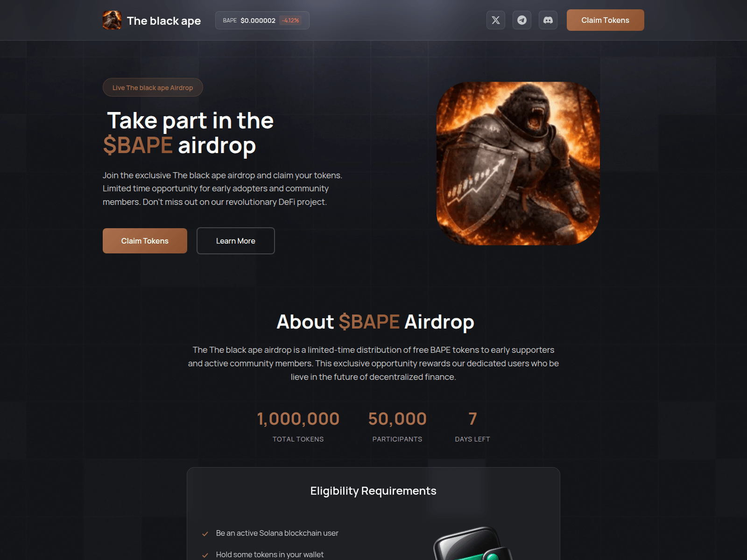Click Claim Tokens button in the header

click(x=606, y=20)
